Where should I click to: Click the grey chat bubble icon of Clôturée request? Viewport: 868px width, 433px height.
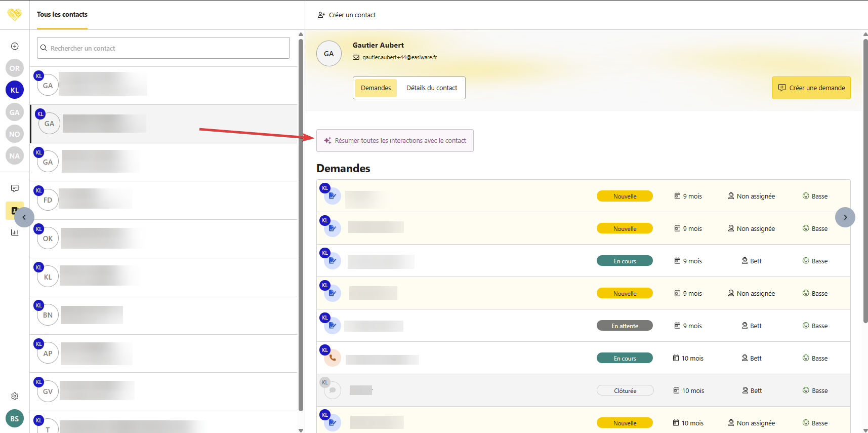(333, 390)
